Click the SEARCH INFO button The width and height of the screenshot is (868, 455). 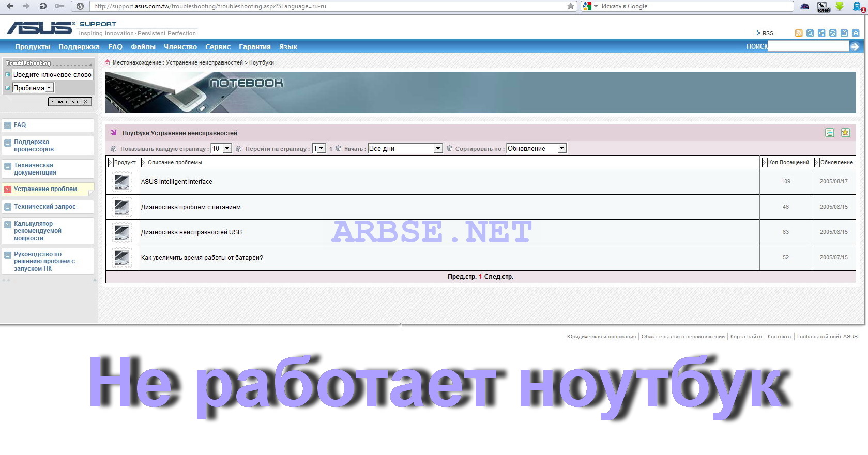[x=70, y=102]
